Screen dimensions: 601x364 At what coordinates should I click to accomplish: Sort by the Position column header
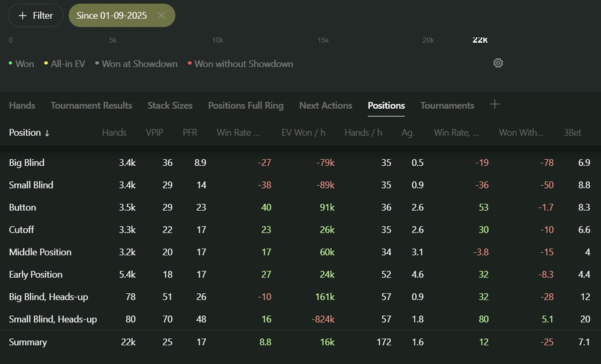pos(29,133)
